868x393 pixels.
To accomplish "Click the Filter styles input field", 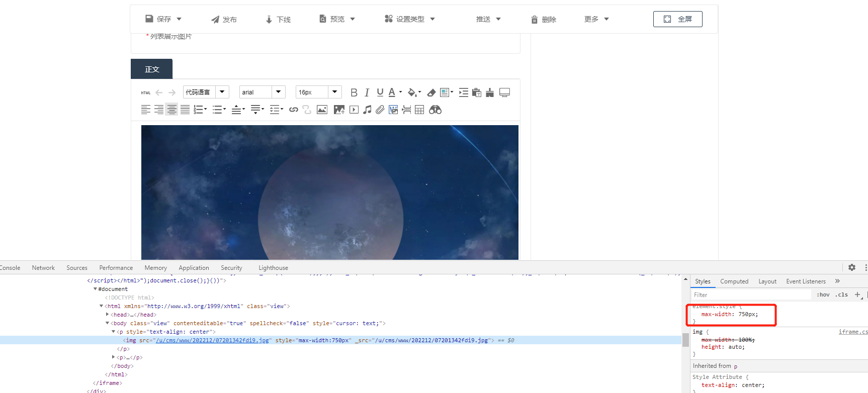I will point(751,295).
